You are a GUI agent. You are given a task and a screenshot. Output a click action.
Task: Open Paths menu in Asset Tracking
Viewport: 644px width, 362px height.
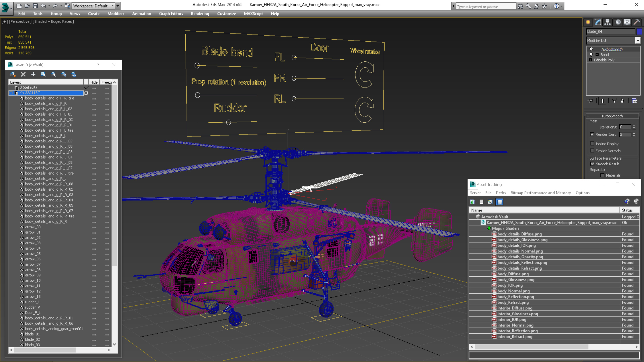(501, 193)
